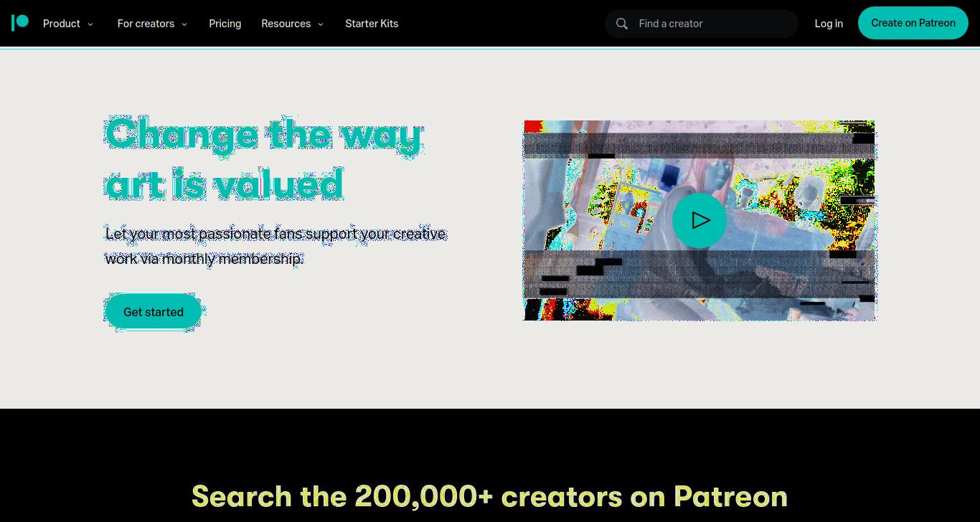Image resolution: width=980 pixels, height=522 pixels.
Task: Go to the Pricing page
Action: 225,24
